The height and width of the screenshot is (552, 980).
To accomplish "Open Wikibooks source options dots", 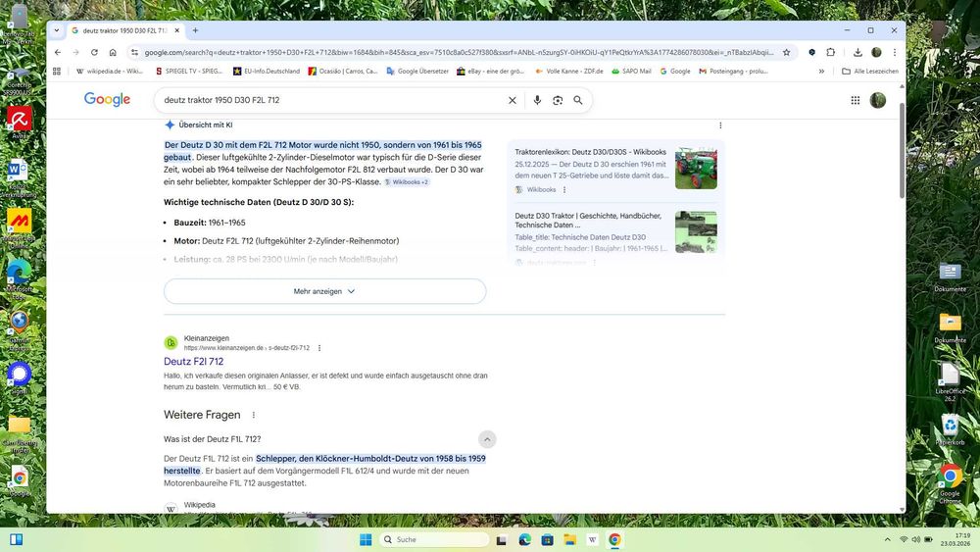I will tap(564, 189).
